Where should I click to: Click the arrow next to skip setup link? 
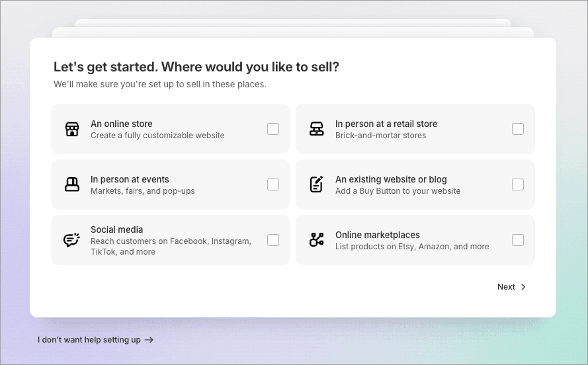coord(149,340)
